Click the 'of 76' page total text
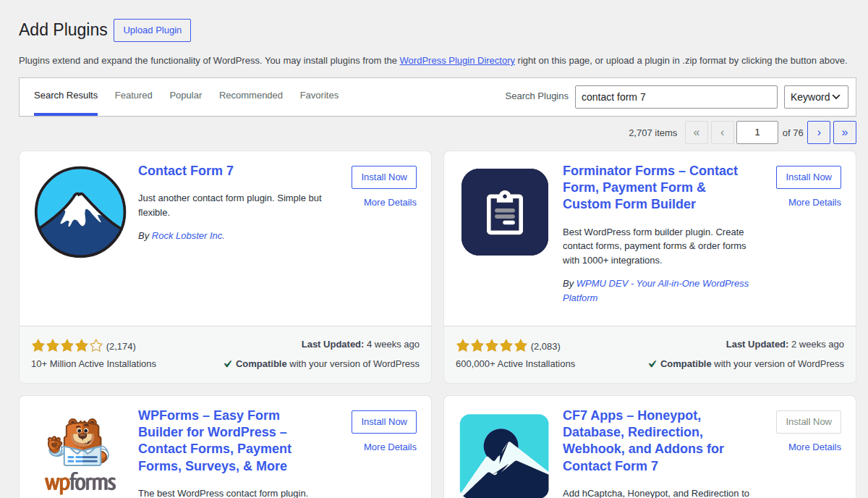The height and width of the screenshot is (498, 868). pos(793,133)
